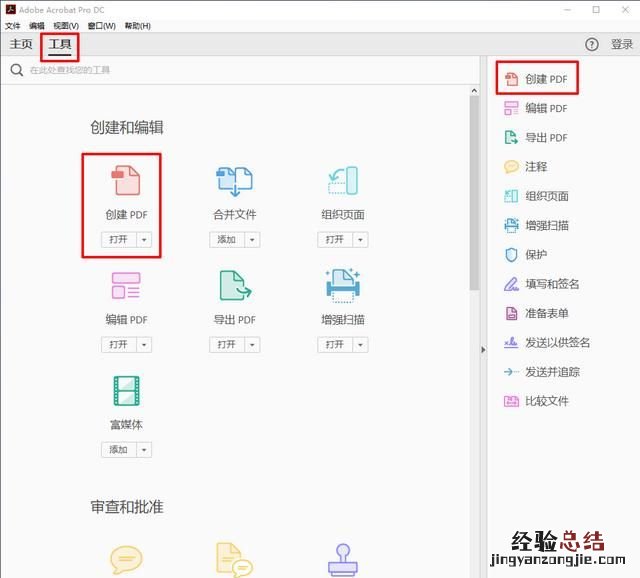Click the Enhance Scans (增强扫描) grid icon
Viewport: 640px width, 578px height.
tap(343, 286)
